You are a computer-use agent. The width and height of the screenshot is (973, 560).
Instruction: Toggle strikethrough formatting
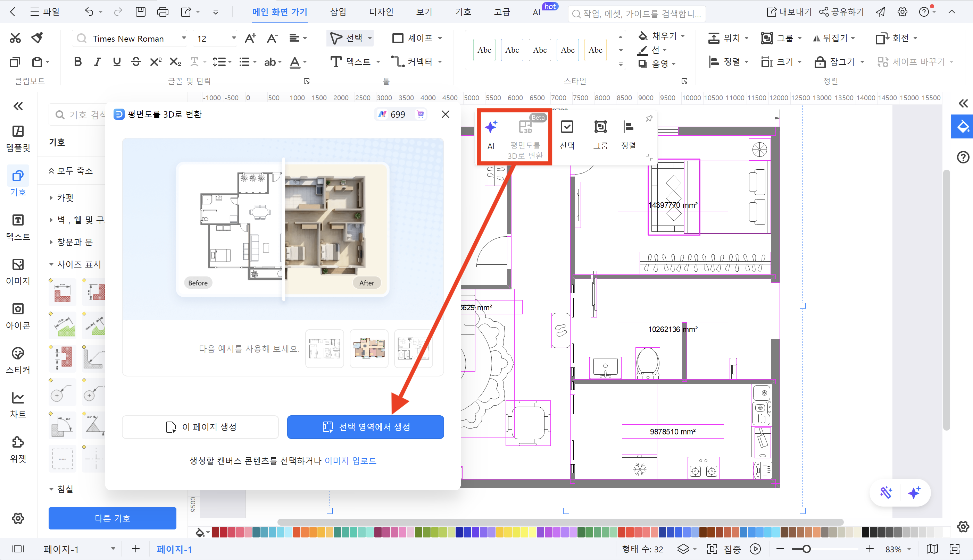coord(136,61)
